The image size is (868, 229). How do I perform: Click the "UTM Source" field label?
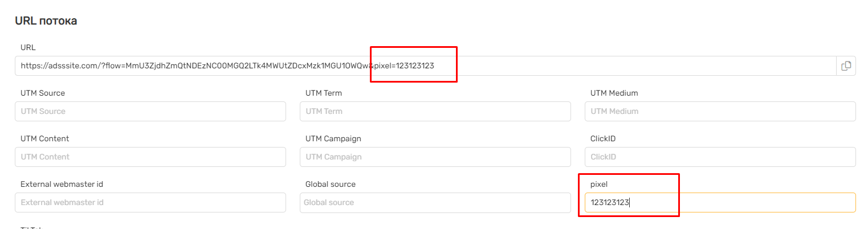(x=43, y=93)
